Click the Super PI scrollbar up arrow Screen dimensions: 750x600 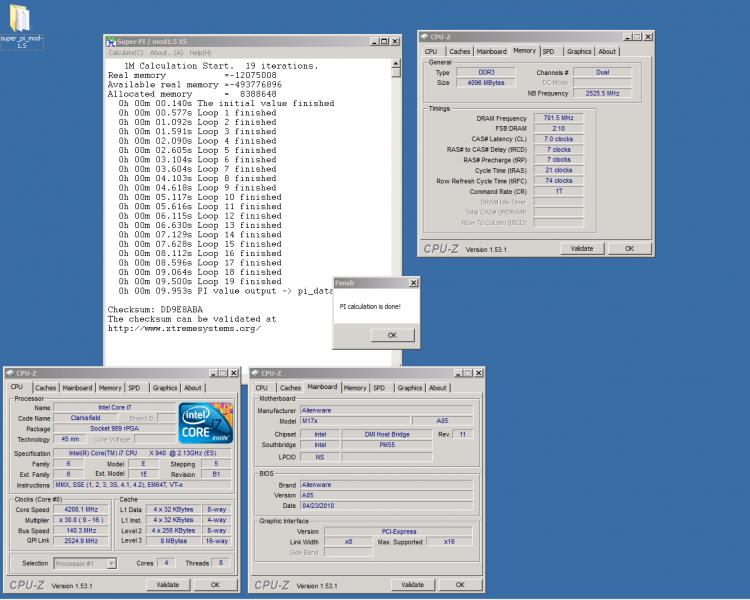(x=396, y=63)
